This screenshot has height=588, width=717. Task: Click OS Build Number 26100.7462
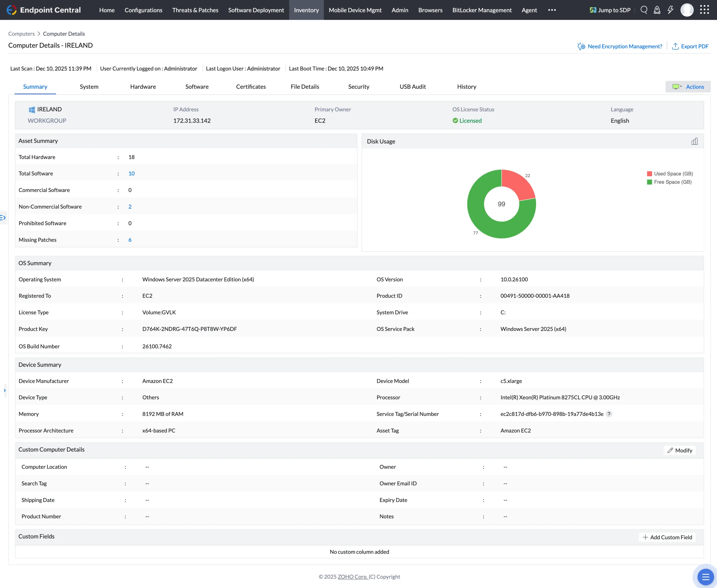[x=157, y=346]
